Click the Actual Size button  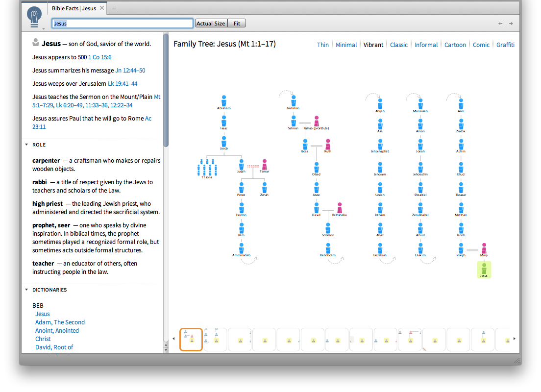[x=211, y=24]
